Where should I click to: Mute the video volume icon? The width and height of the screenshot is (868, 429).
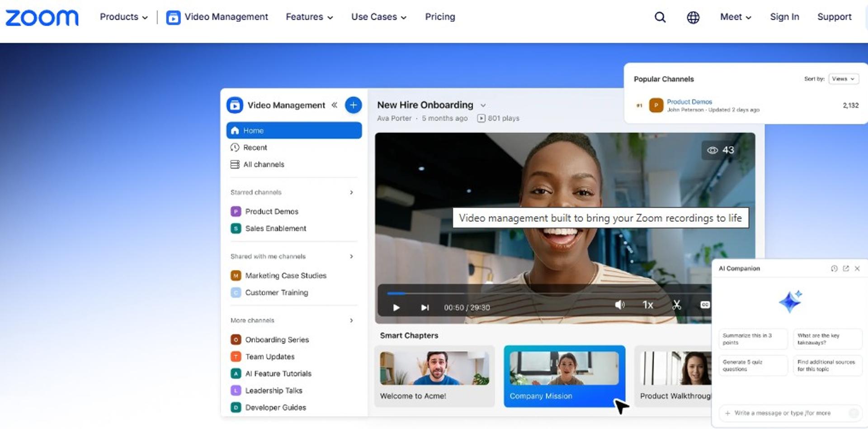(620, 305)
